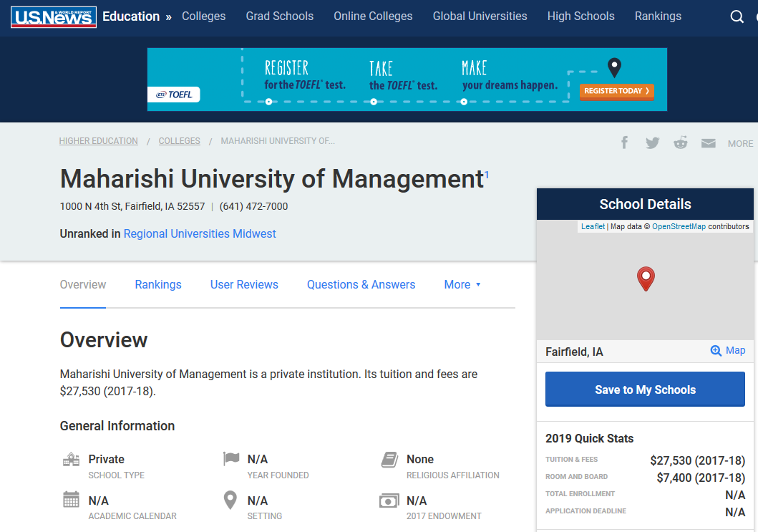Open the Rankings menu in the top bar
Screen dimensions: 758x532
658,16
